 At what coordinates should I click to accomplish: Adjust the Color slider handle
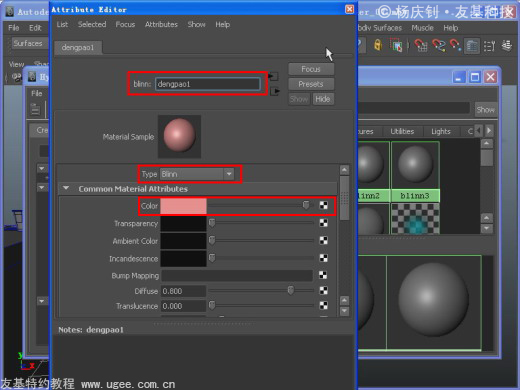pyautogui.click(x=306, y=205)
